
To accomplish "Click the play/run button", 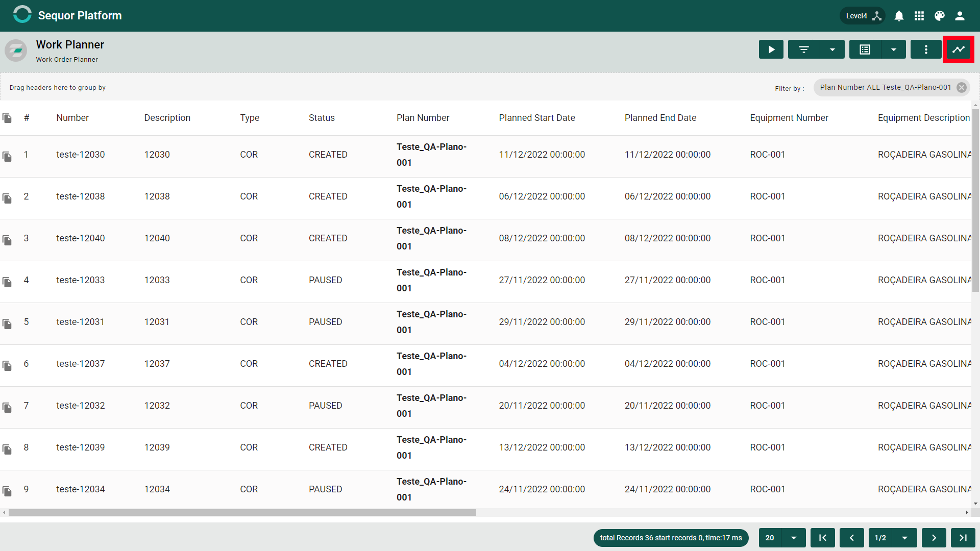I will [x=771, y=49].
